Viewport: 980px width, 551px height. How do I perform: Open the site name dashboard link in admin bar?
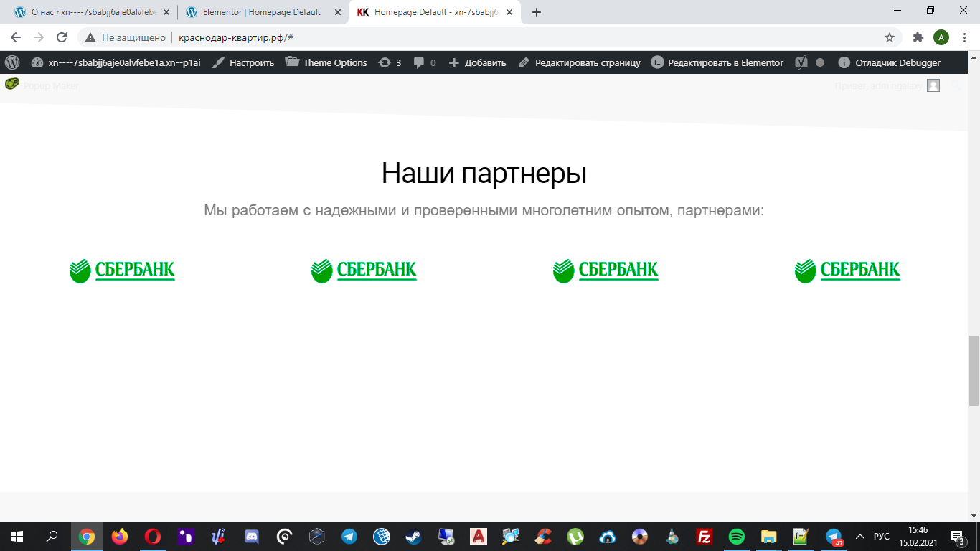(116, 62)
